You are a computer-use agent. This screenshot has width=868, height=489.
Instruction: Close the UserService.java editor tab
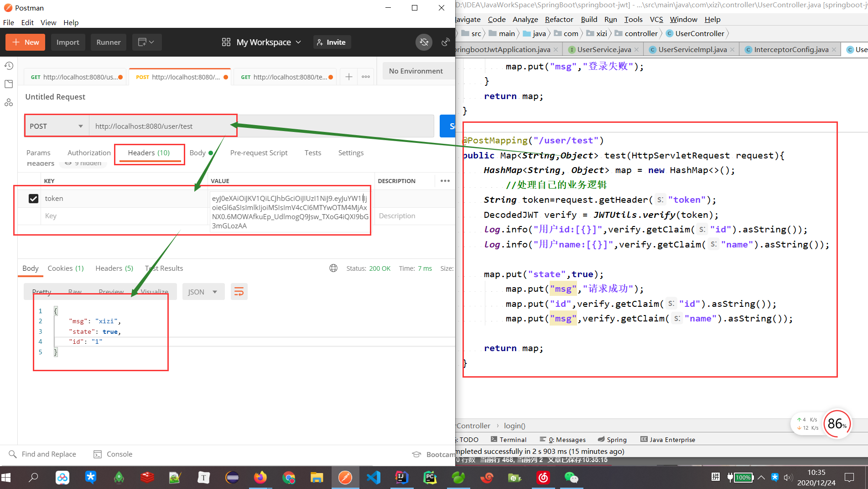pos(636,49)
